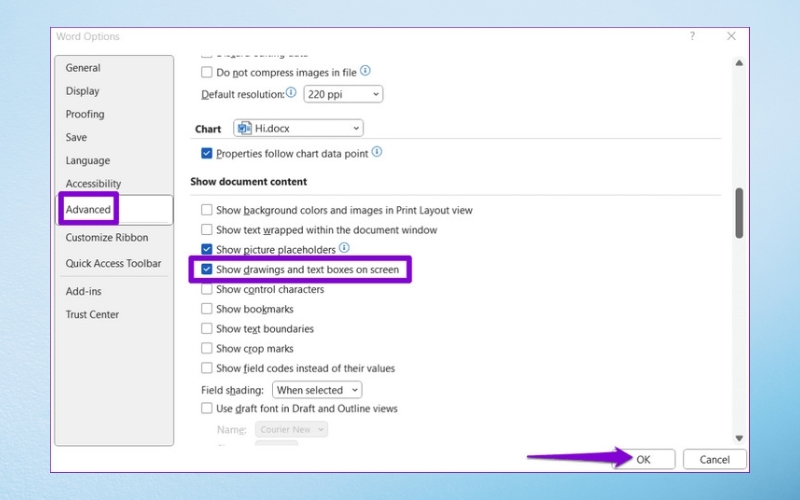Uncheck Show picture placeholders

click(x=207, y=249)
